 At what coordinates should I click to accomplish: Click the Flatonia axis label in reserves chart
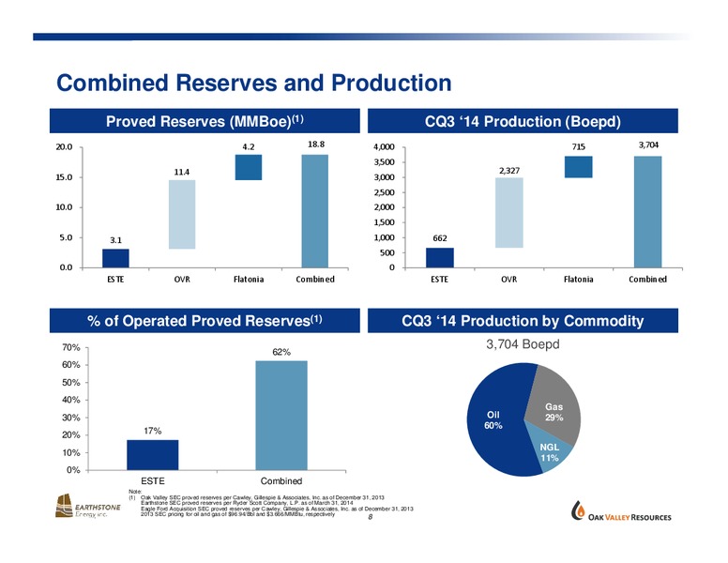[x=249, y=280]
